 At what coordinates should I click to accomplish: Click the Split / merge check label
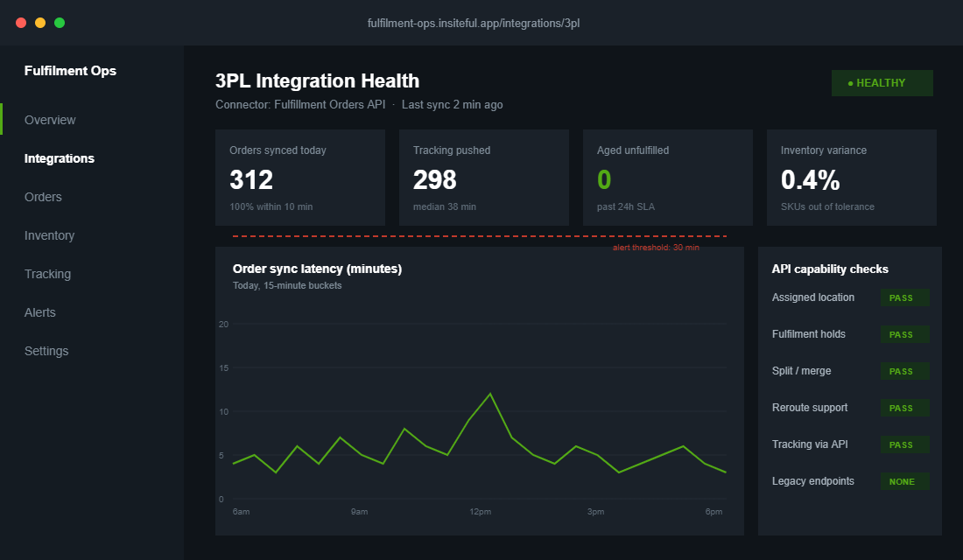(801, 371)
